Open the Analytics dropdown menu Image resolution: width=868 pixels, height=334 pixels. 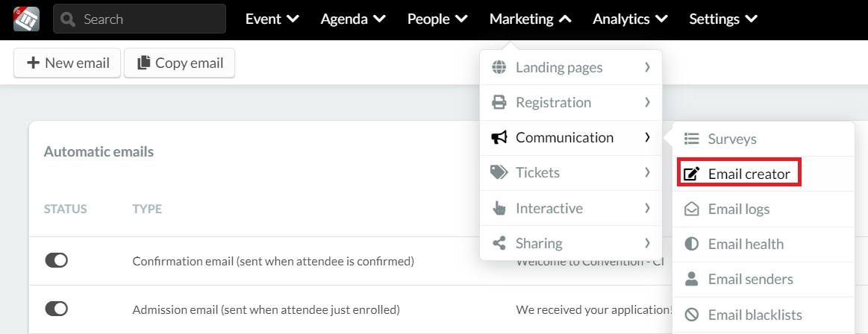point(630,19)
